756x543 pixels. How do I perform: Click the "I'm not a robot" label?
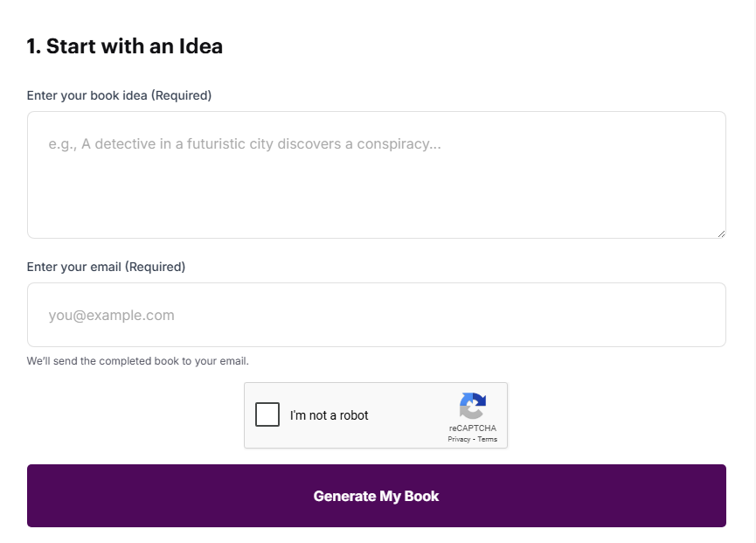329,415
